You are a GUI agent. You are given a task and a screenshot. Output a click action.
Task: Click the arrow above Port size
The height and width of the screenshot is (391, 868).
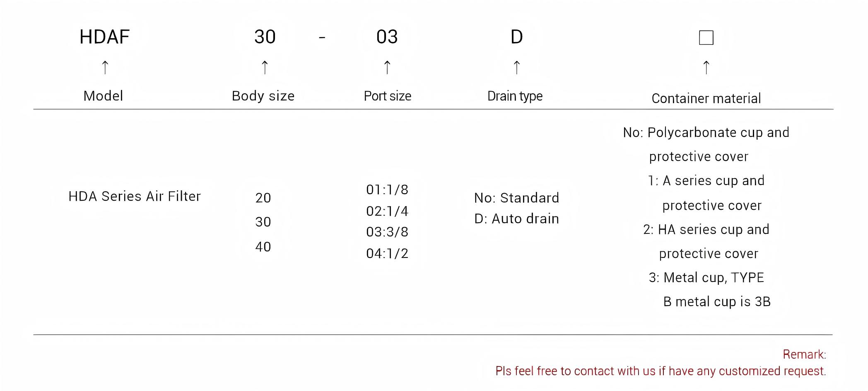tap(387, 67)
